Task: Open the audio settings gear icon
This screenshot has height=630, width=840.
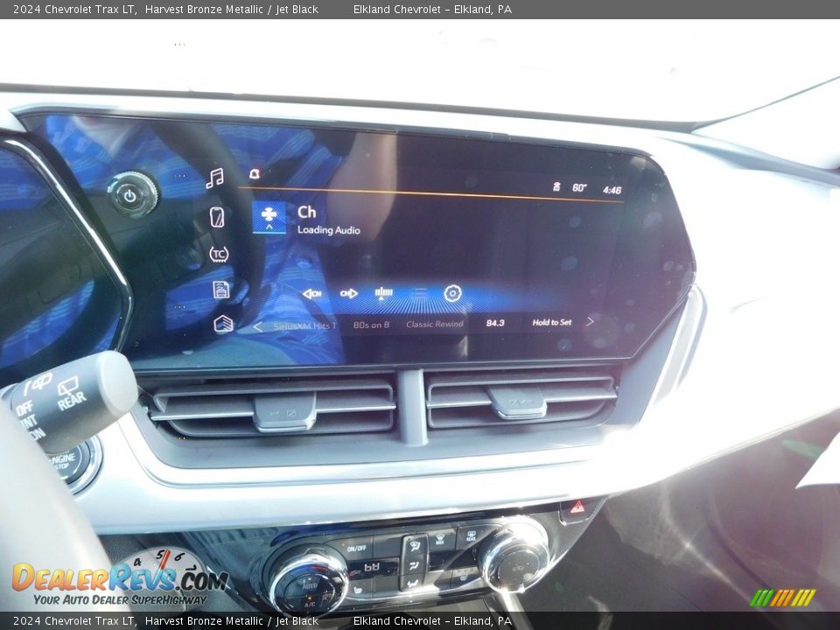Action: [x=452, y=293]
